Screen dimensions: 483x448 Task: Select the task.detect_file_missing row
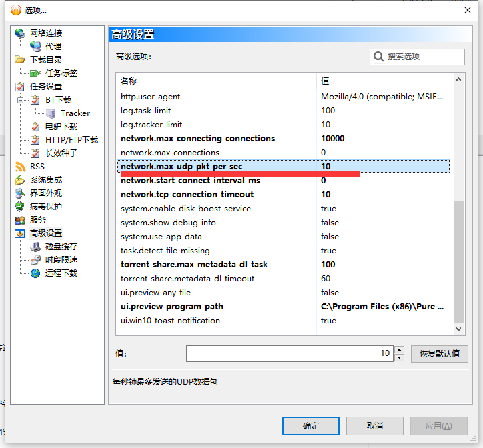(283, 251)
